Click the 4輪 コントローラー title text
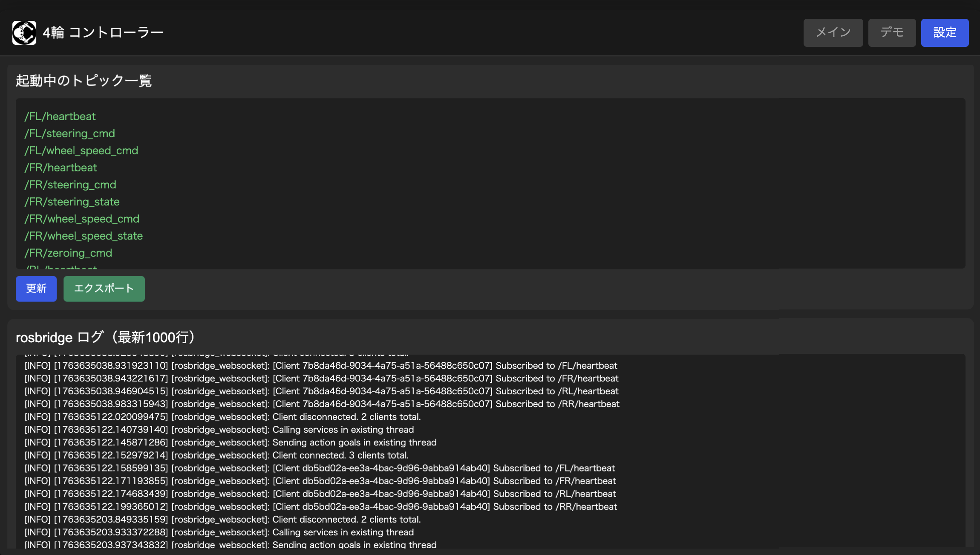This screenshot has width=980, height=555. [103, 33]
